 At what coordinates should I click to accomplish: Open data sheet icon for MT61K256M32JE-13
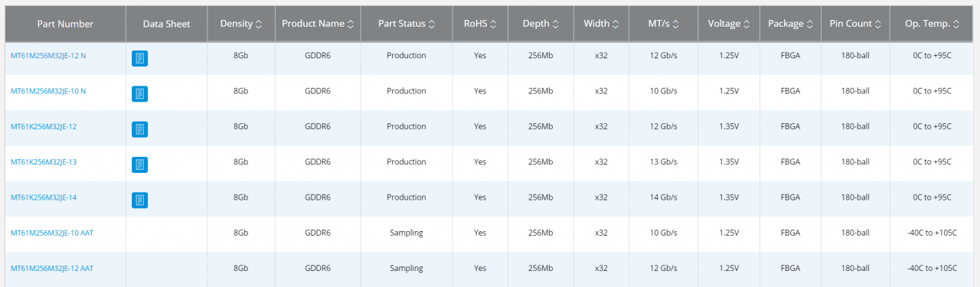coord(139,165)
